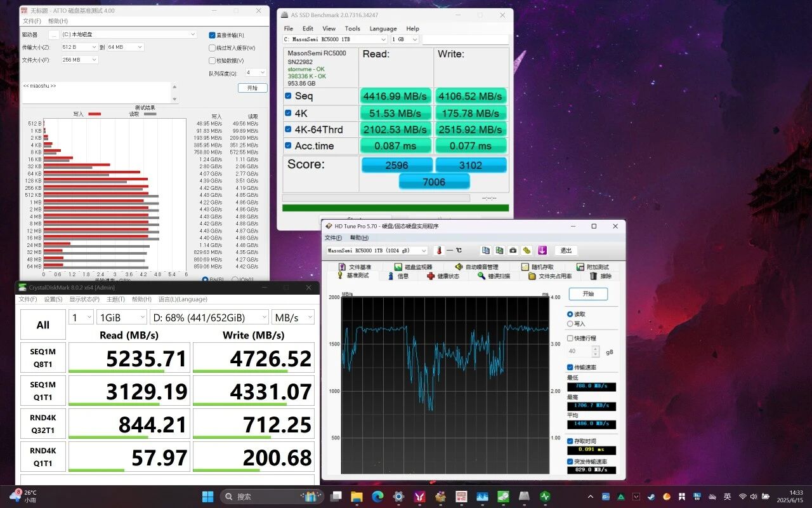812x508 pixels.
Task: Toggle the 直接传输 checkbox in ATTO
Action: point(212,36)
